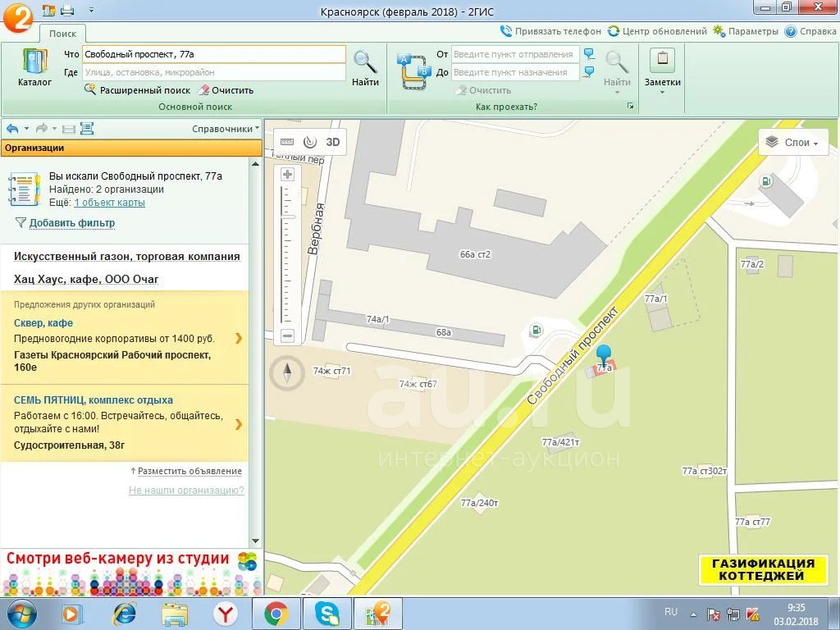This screenshot has width=840, height=630.
Task: Click the radius search tool on map
Action: coord(309,142)
